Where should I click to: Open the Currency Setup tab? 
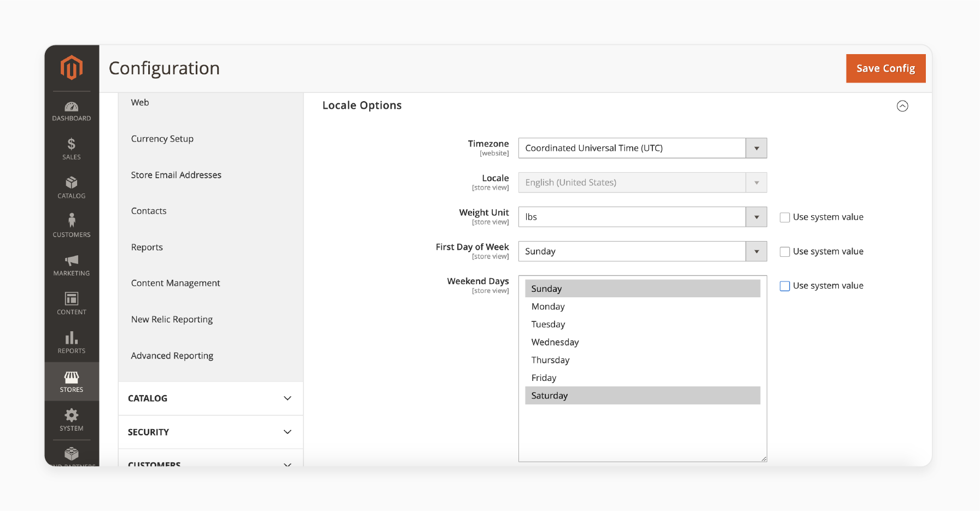click(x=162, y=139)
